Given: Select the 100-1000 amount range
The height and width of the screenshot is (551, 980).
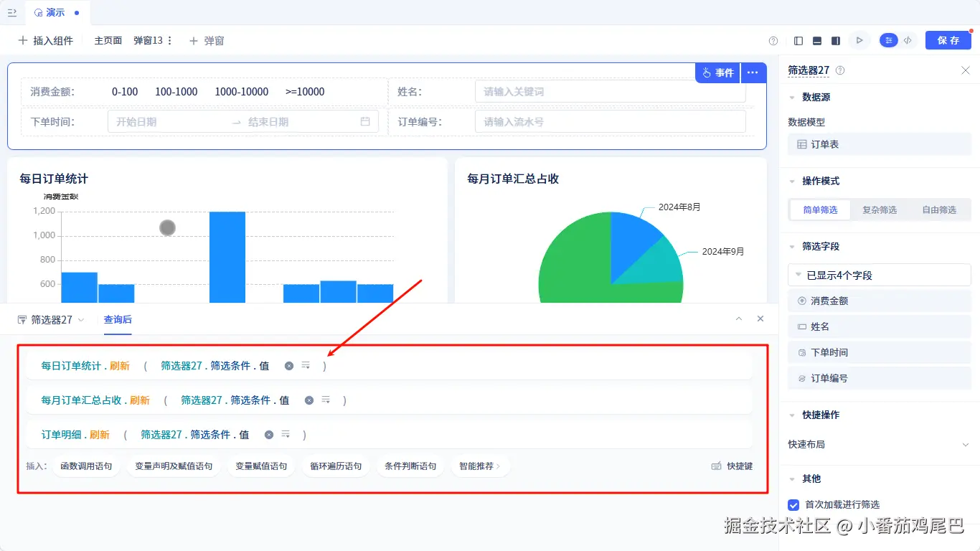Looking at the screenshot, I should click(176, 92).
